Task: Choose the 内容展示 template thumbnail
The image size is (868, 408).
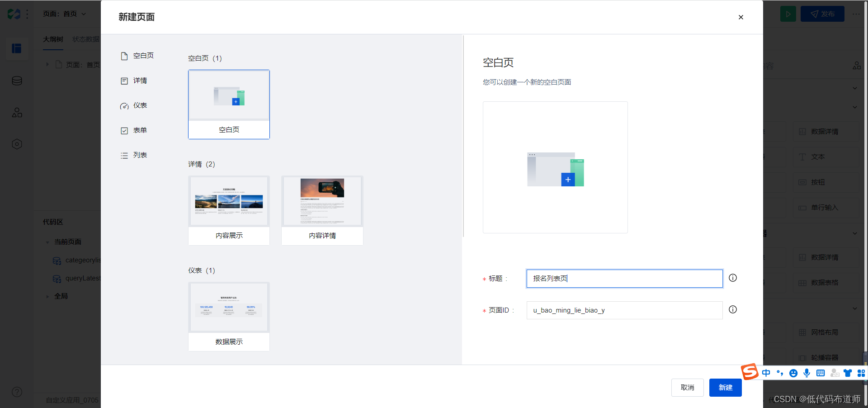Action: (229, 210)
